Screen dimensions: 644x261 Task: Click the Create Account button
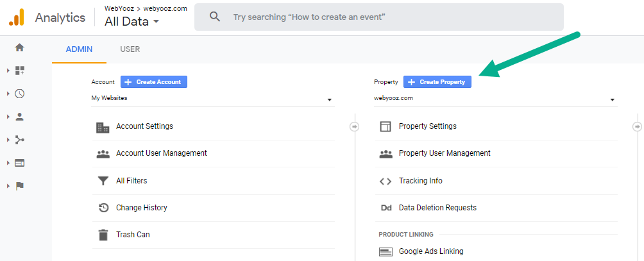[154, 82]
